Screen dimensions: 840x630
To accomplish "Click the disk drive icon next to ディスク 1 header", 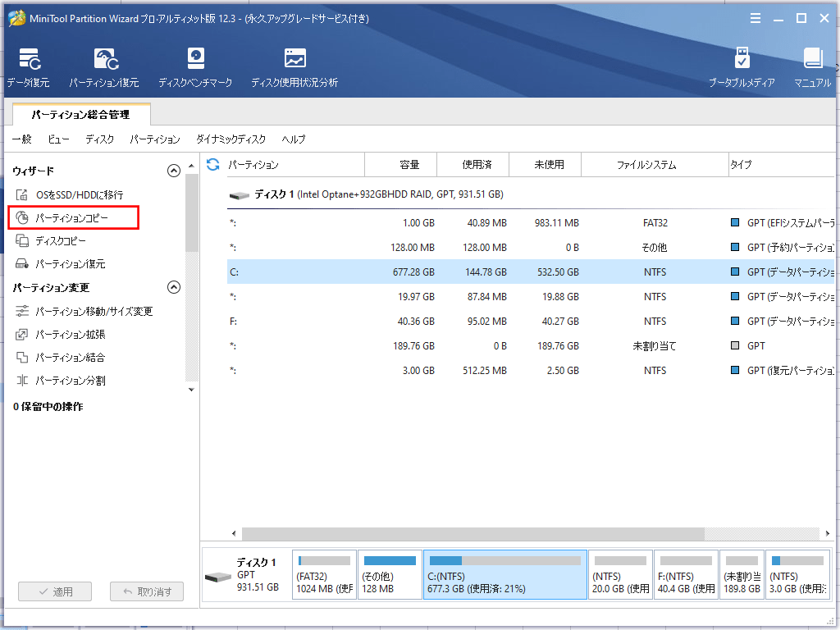I will click(x=240, y=195).
